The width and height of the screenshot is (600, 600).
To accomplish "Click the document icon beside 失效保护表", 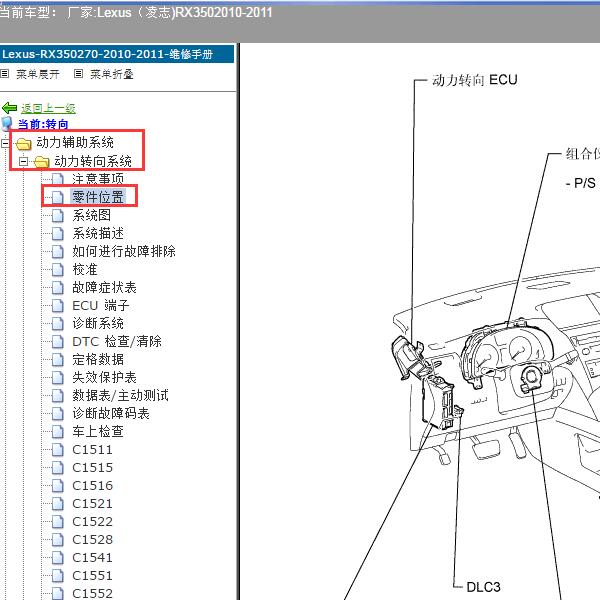I will click(57, 377).
